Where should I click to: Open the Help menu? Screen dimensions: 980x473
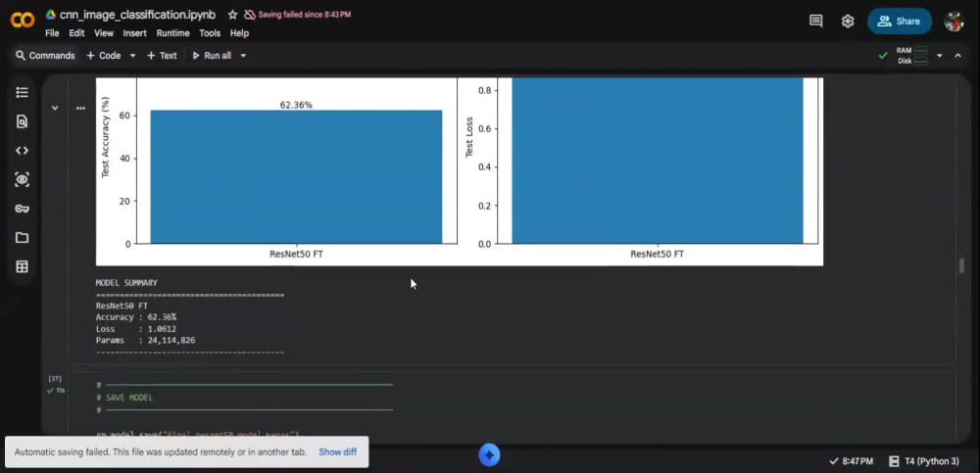click(239, 33)
